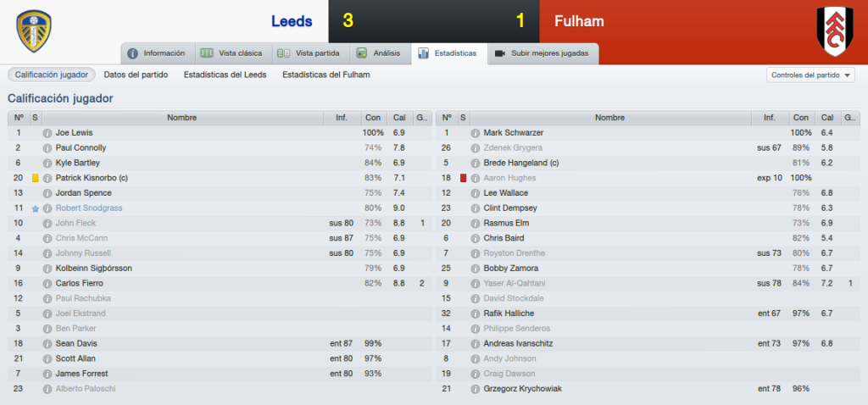
Task: Select Datos del partido view
Action: coord(136,75)
